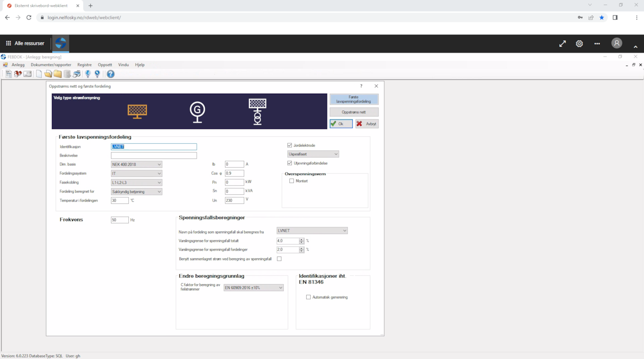Click the closed yellow folder toolbar icon
Viewport: 644px width, 359px height.
(57, 74)
